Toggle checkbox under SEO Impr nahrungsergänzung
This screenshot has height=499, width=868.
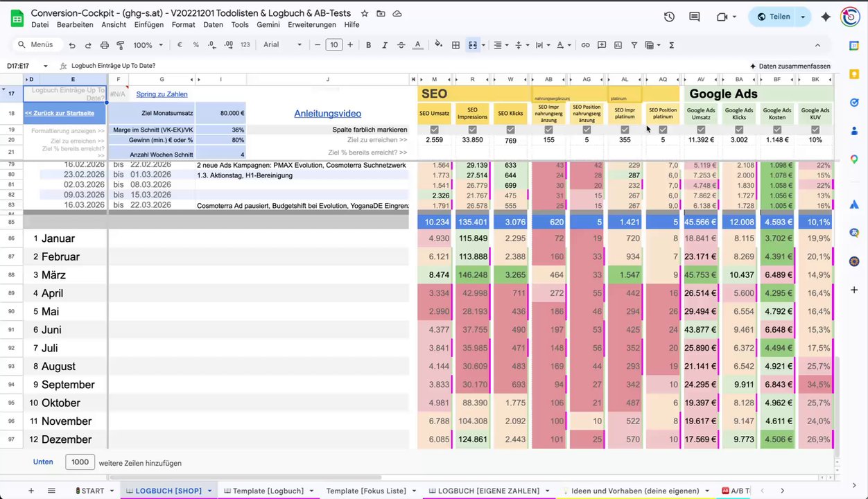pyautogui.click(x=548, y=130)
